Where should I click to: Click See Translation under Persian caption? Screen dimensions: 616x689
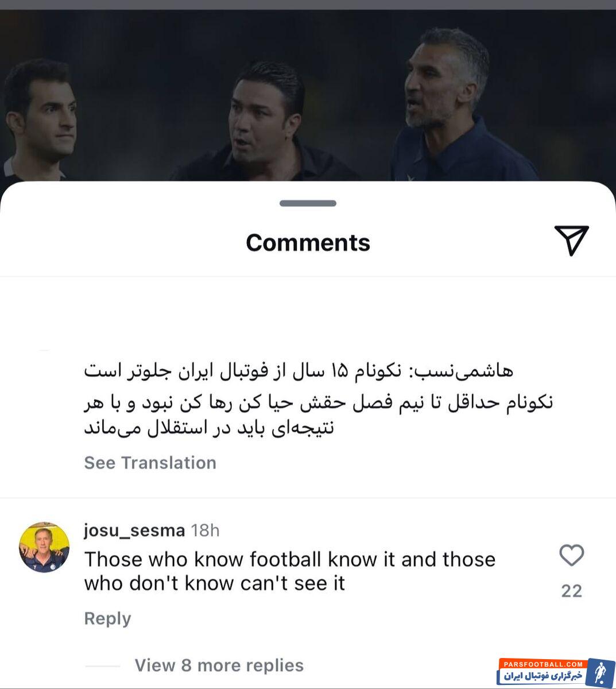coord(150,463)
